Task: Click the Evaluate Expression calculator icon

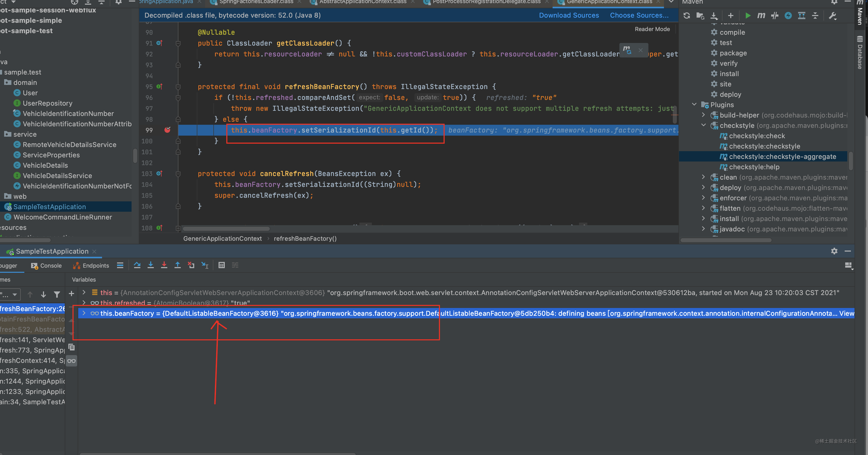Action: coord(221,265)
